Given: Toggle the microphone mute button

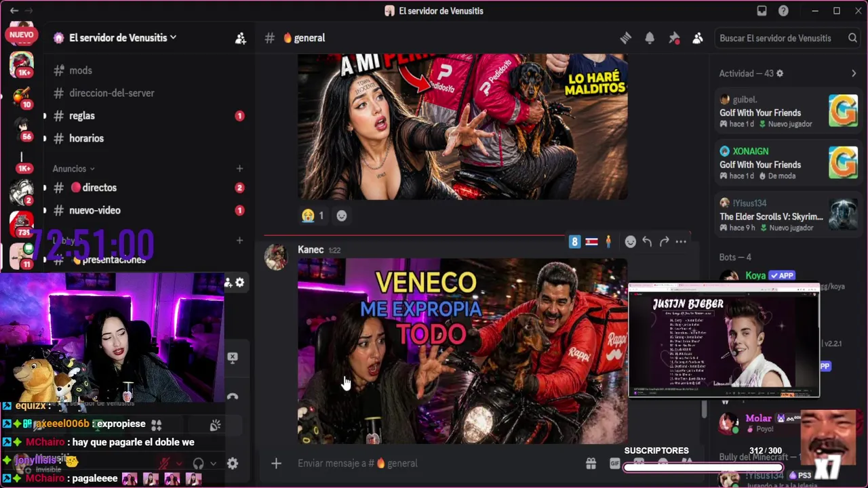Looking at the screenshot, I should 164,464.
